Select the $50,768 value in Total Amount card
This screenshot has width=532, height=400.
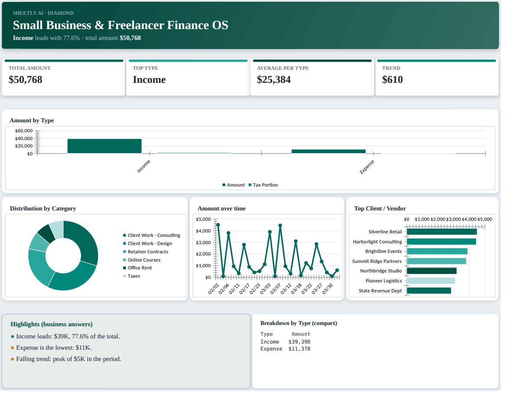pyautogui.click(x=26, y=80)
